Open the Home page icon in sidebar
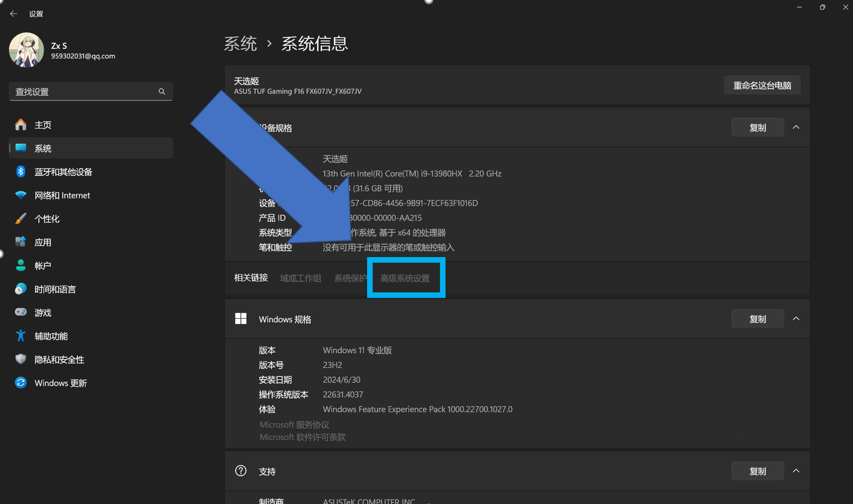853x504 pixels. pyautogui.click(x=20, y=125)
